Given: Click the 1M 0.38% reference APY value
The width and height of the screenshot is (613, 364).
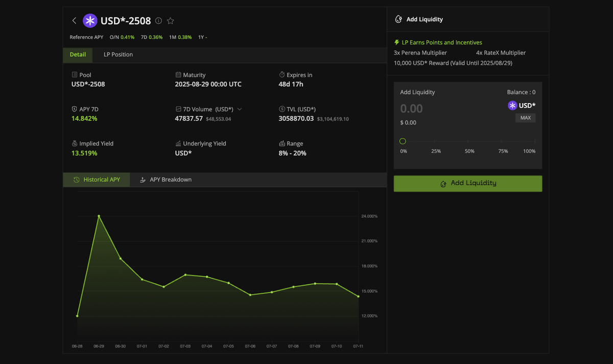Looking at the screenshot, I should (x=185, y=37).
